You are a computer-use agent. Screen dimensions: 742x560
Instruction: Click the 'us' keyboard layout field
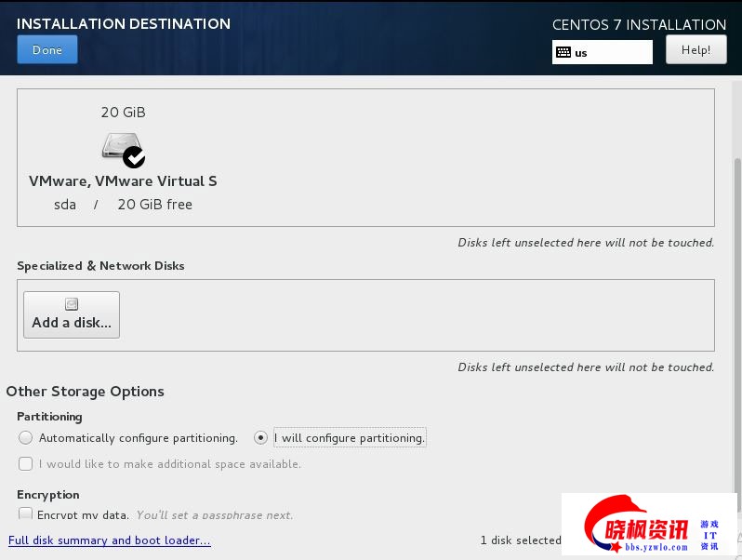[x=609, y=52]
